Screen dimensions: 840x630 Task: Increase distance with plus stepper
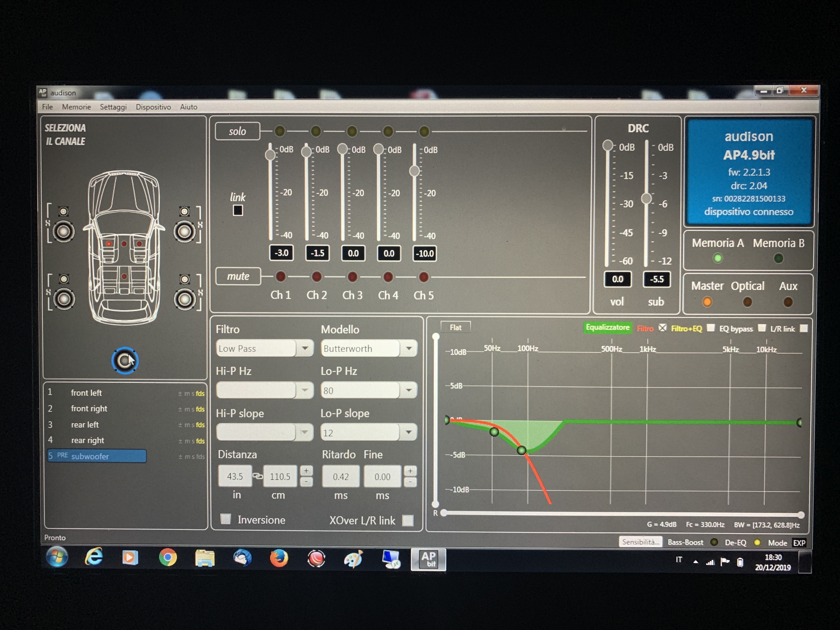(x=306, y=471)
